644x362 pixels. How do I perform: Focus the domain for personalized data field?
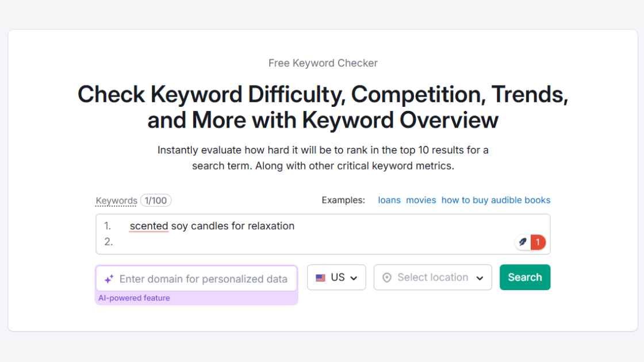(196, 279)
